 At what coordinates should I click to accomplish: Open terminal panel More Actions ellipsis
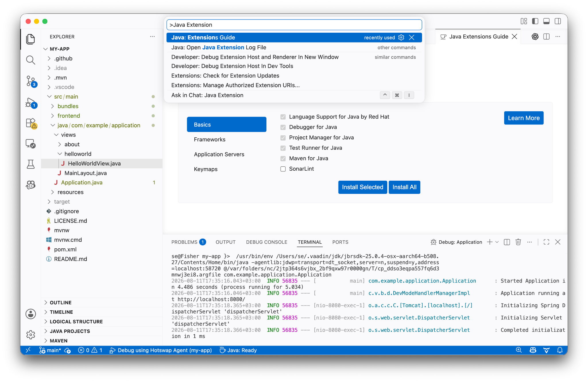529,242
